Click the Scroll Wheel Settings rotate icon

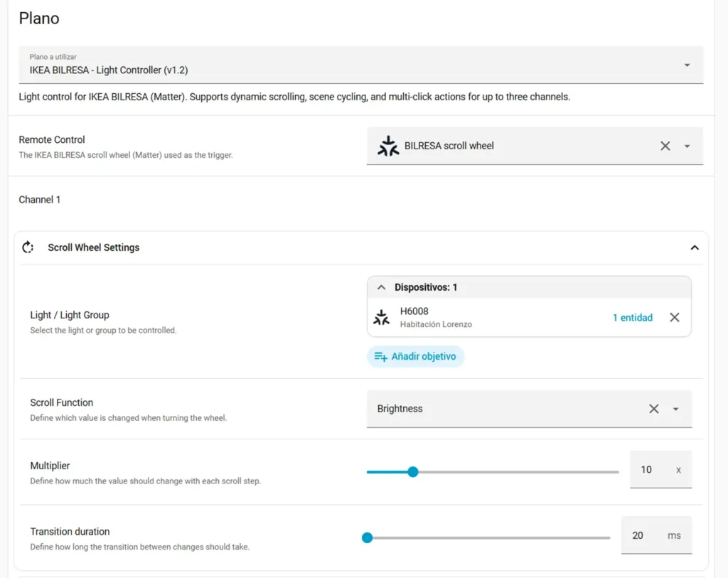pos(28,247)
